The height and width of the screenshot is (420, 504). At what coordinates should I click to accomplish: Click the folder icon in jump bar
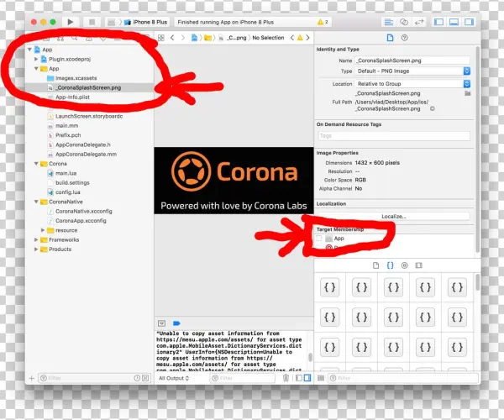coord(208,38)
